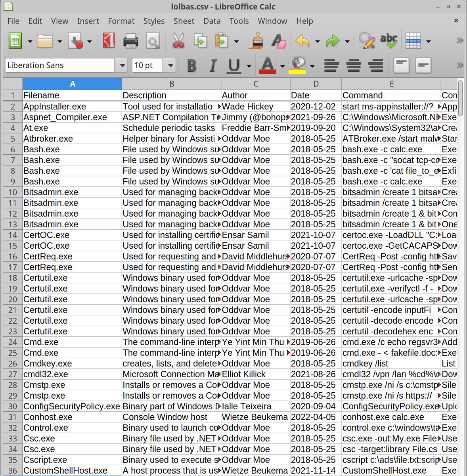The height and width of the screenshot is (476, 467).
Task: Expand the table grid dropdown arrow
Action: [428, 41]
